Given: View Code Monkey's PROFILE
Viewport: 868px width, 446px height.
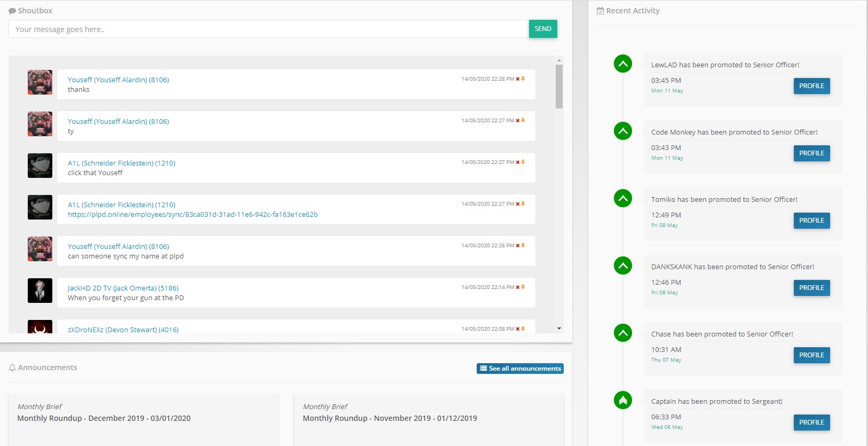Looking at the screenshot, I should [x=811, y=153].
